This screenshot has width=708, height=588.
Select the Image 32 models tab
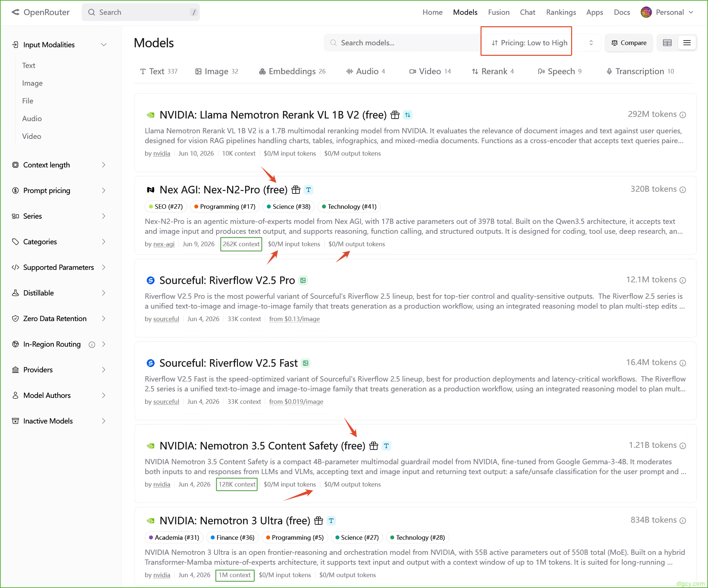tap(217, 72)
